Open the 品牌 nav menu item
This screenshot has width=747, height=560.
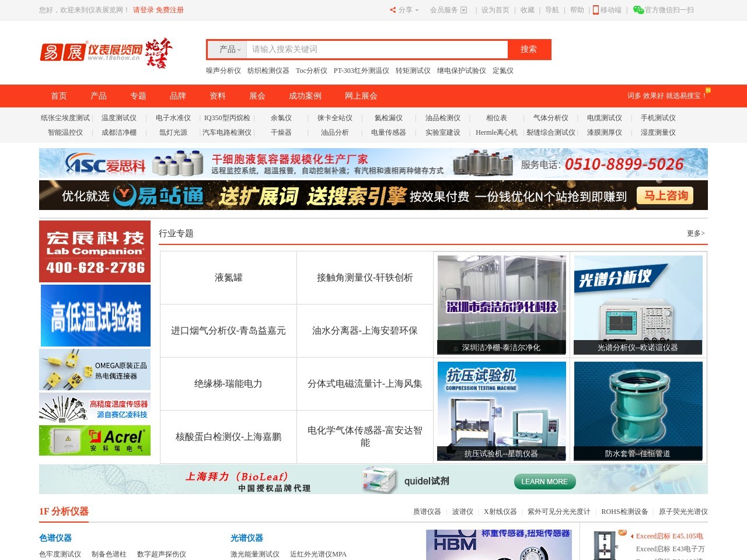[178, 96]
